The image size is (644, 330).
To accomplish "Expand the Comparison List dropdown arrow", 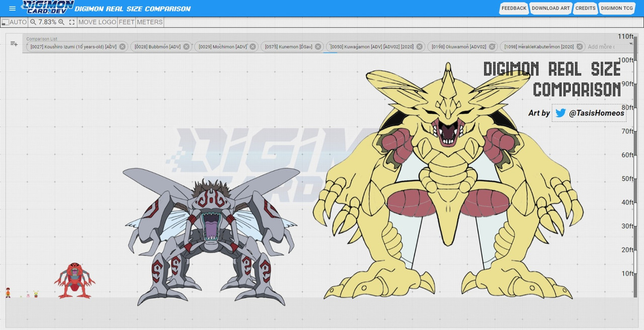I will pos(631,44).
